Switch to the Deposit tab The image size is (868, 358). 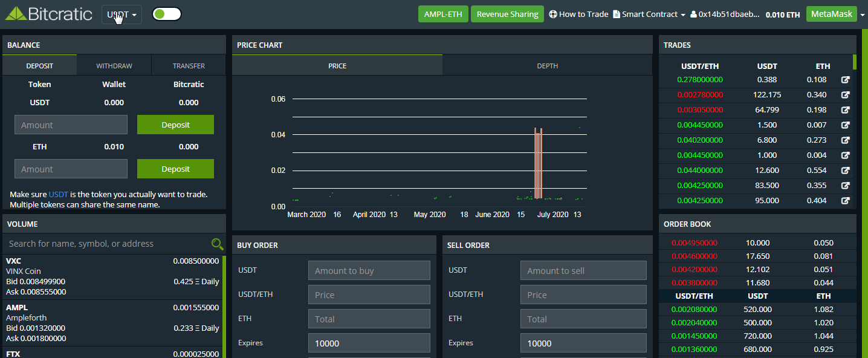click(40, 66)
